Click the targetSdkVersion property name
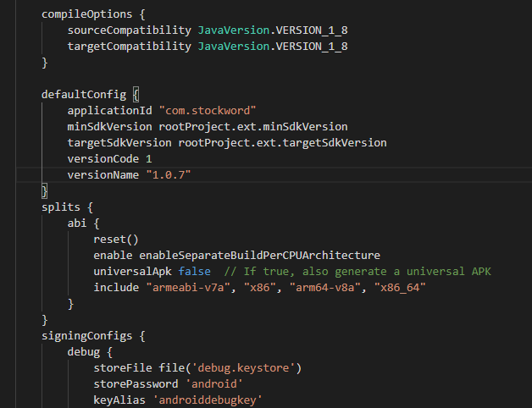The width and height of the screenshot is (532, 408). tap(119, 142)
